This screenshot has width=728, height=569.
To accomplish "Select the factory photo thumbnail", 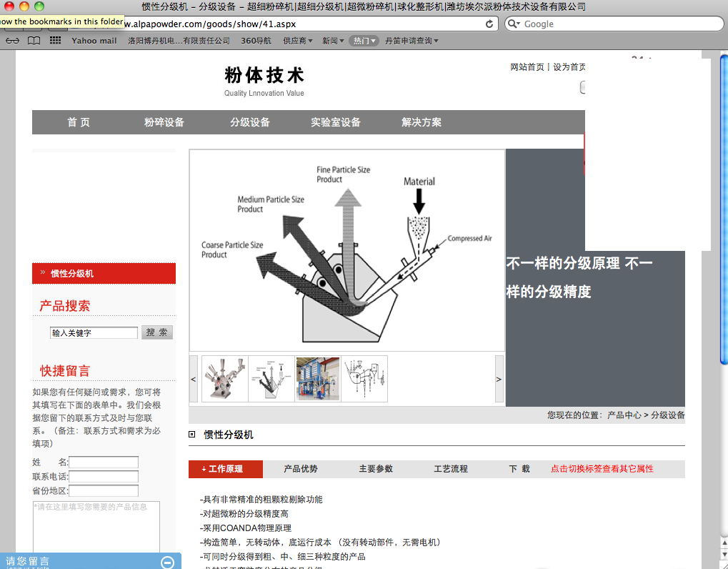I will [x=318, y=379].
